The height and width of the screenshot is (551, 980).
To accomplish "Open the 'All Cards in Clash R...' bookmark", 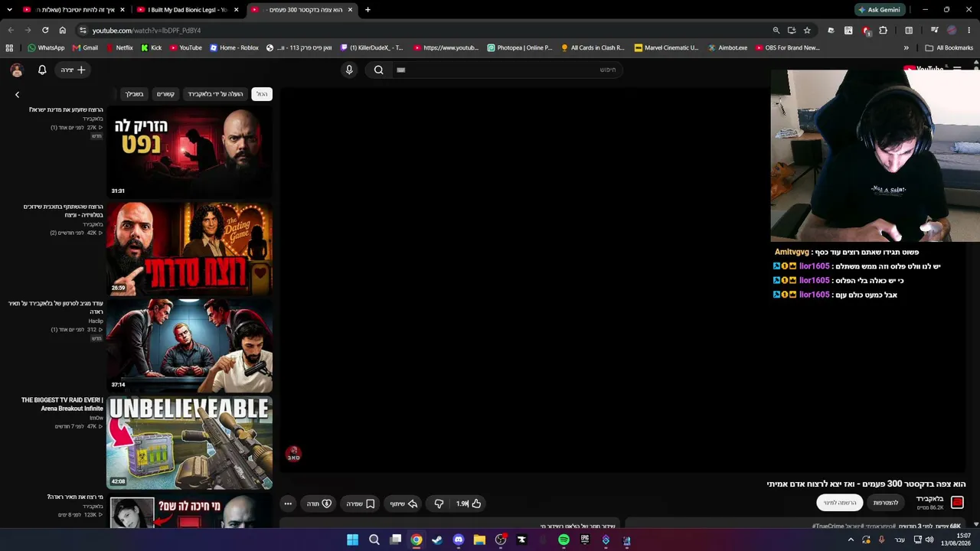I will point(593,47).
